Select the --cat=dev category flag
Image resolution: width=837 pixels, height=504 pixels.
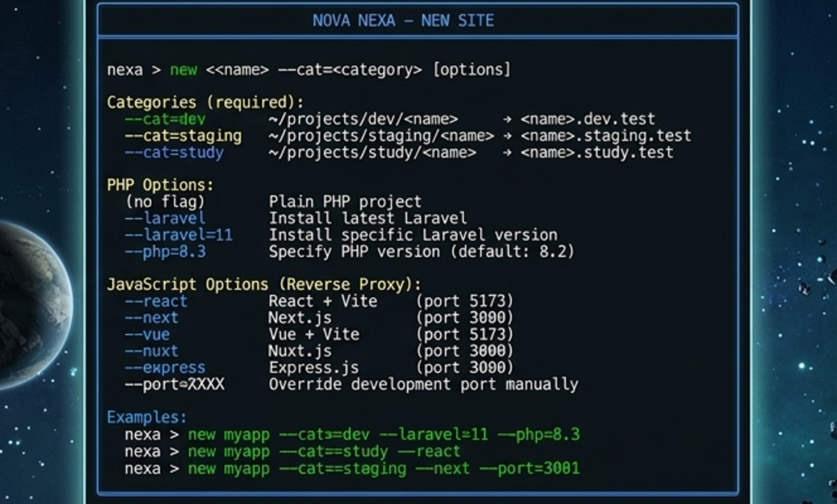pyautogui.click(x=165, y=119)
